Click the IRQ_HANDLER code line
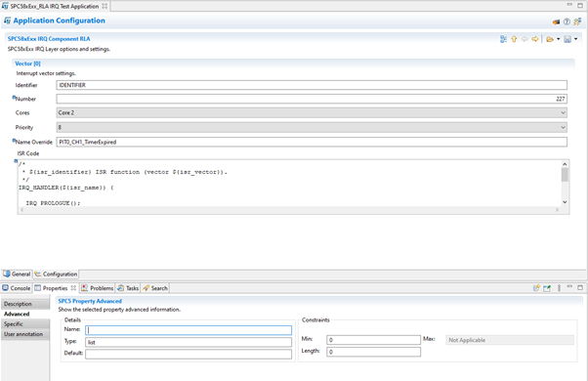 coord(66,188)
